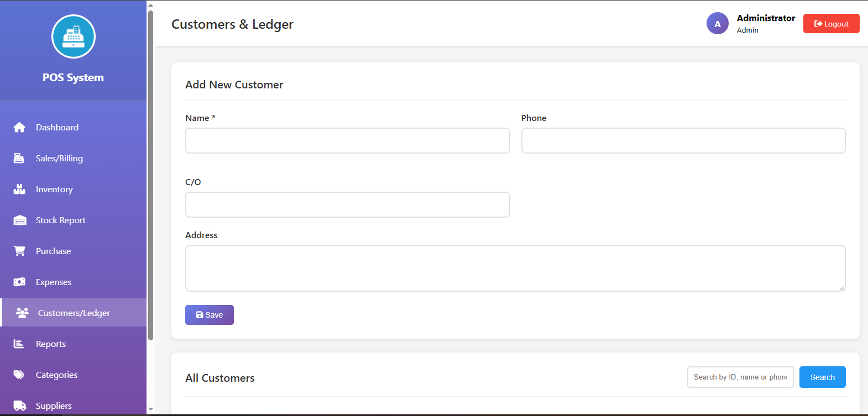Click the Address text area

pos(515,268)
